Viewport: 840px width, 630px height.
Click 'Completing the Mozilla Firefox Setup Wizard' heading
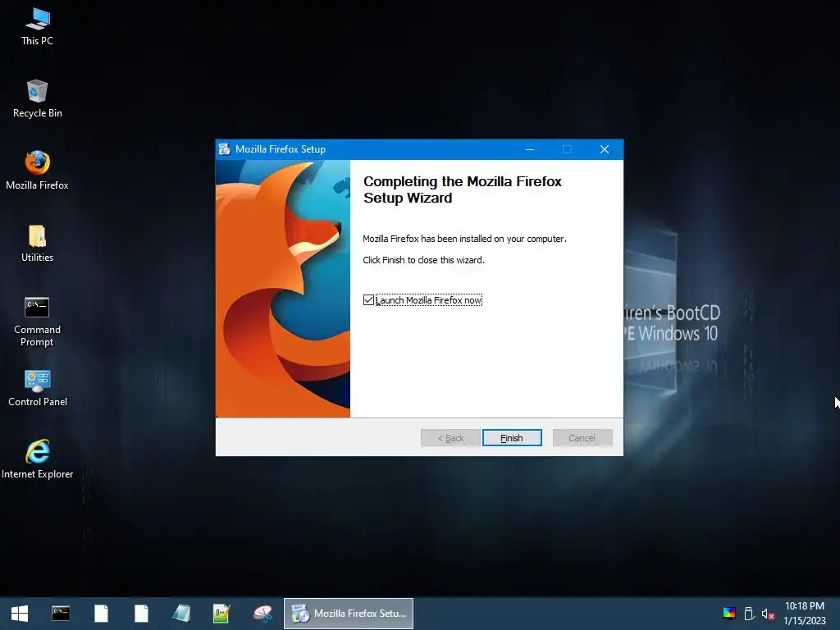coord(463,189)
